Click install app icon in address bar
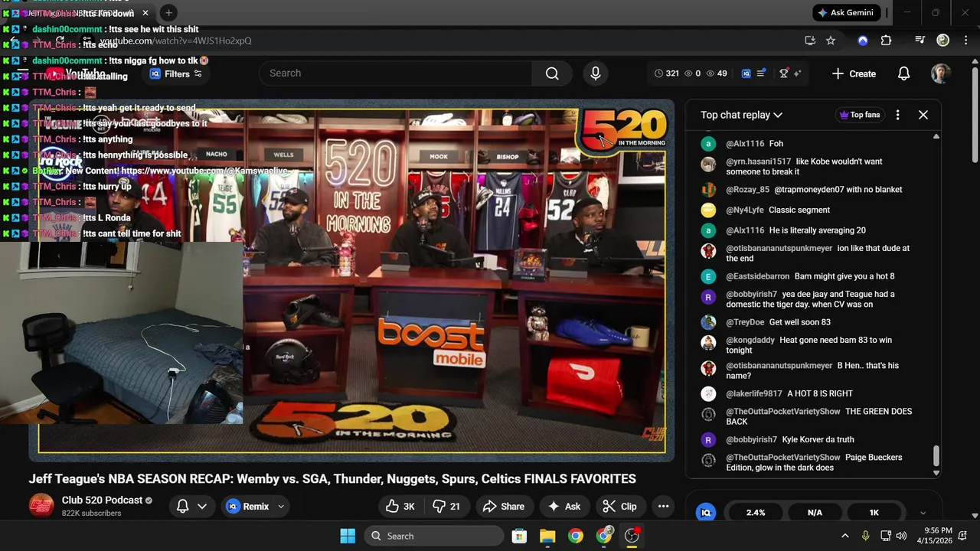This screenshot has width=980, height=551. 810,41
